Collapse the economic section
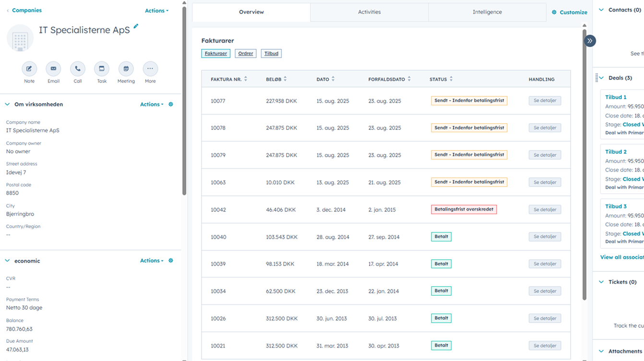The image size is (644, 361). 7,261
